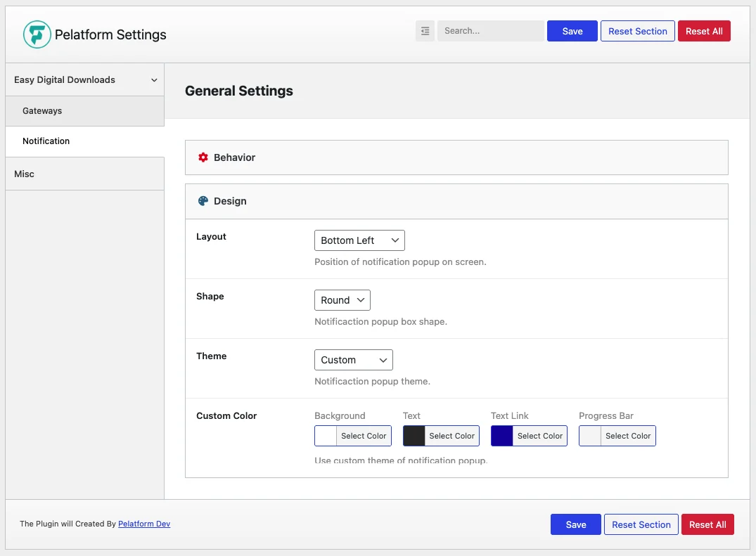
Task: Select the Notification sidebar item
Action: click(85, 141)
